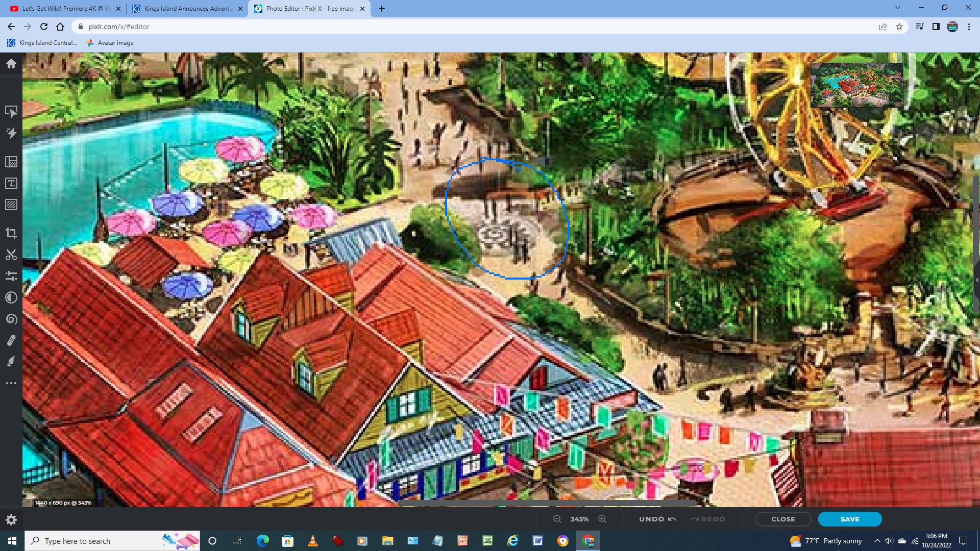Zoom in with the magnifier plus icon
Viewport: 980px width, 551px height.
click(602, 519)
